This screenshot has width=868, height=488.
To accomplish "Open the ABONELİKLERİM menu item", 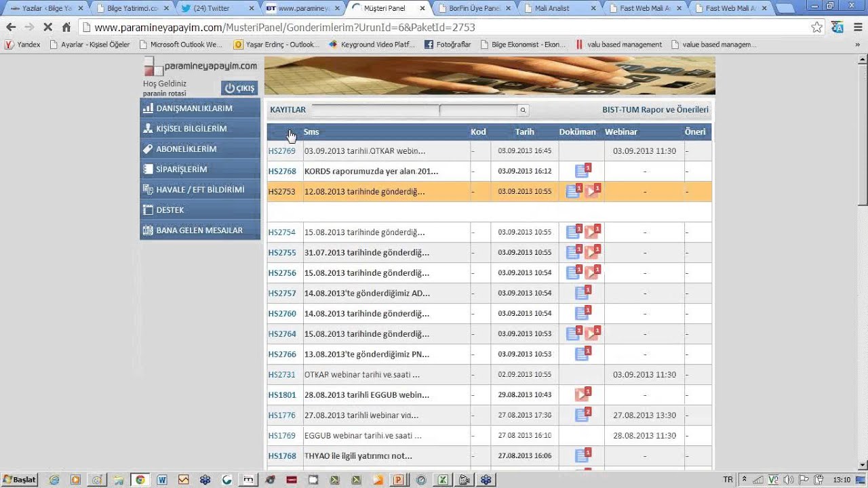I will coord(200,149).
